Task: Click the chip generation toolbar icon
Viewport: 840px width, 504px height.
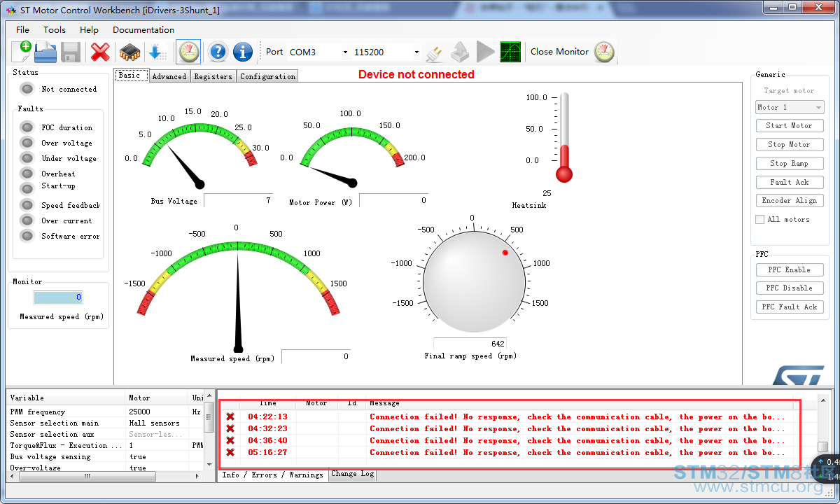Action: pos(129,52)
